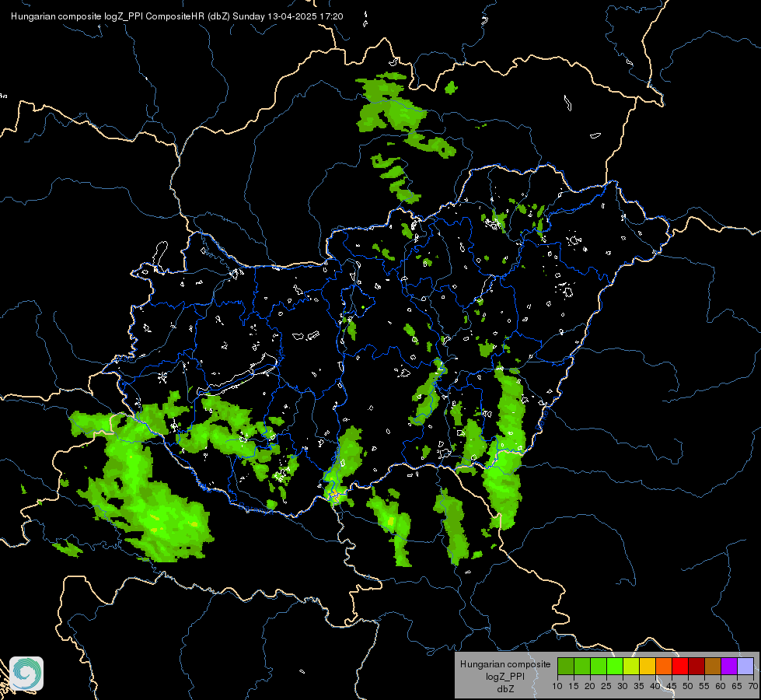This screenshot has width=761, height=700.
Task: Click the legend scale value '35'
Action: pyautogui.click(x=639, y=686)
